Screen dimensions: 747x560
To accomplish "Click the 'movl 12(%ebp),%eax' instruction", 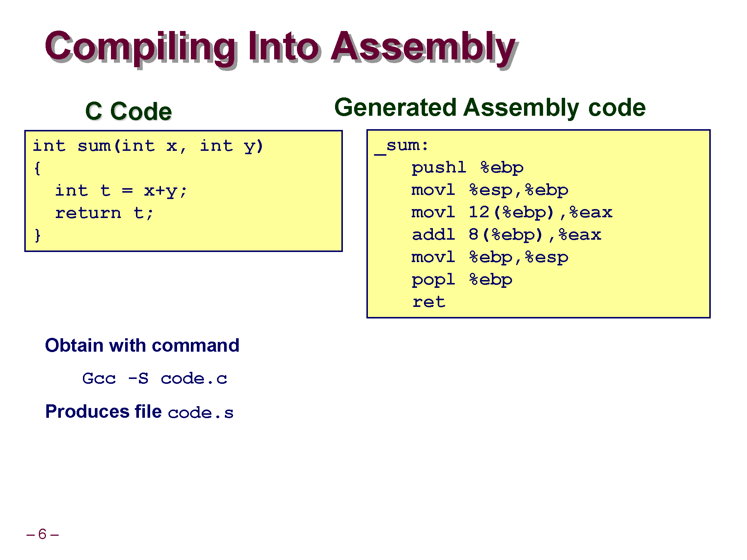I will coord(512,213).
